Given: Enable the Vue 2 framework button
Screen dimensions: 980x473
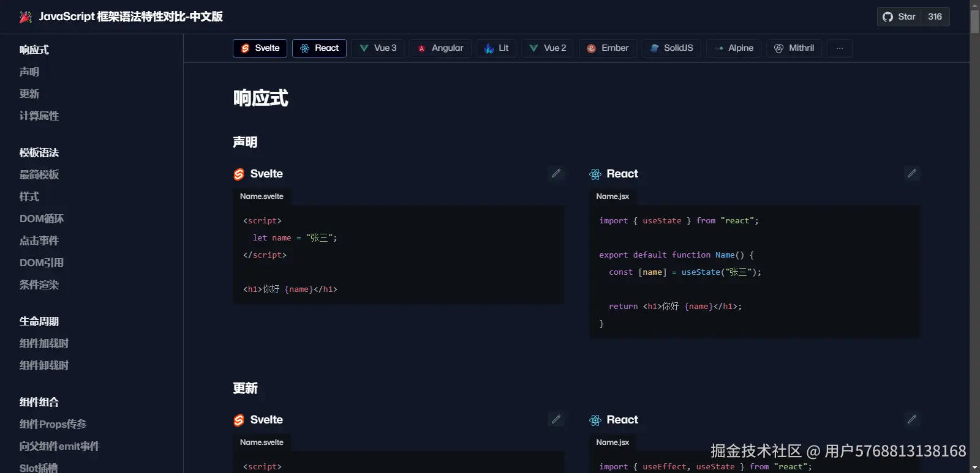Looking at the screenshot, I should (548, 48).
